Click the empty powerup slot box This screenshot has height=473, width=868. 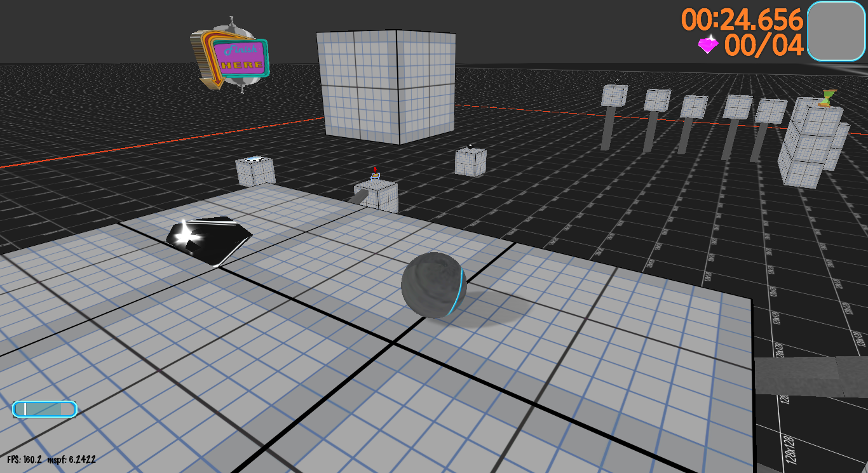point(837,30)
